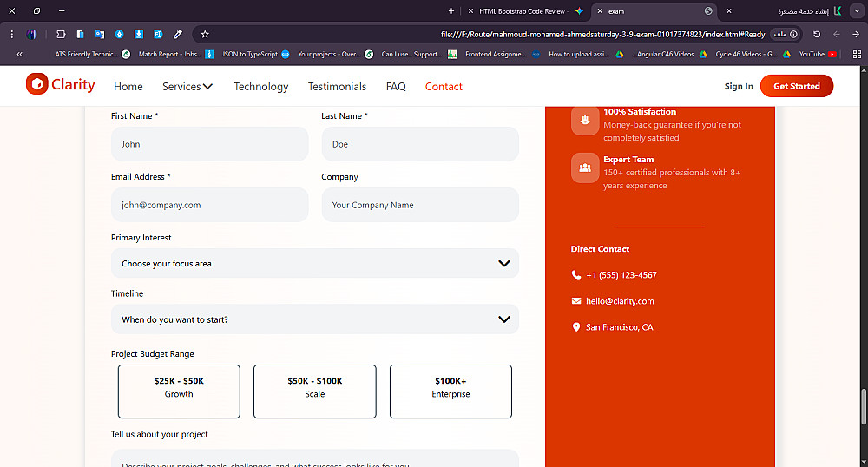The image size is (868, 467).
Task: Close the 'exam' tab
Action: pos(600,11)
